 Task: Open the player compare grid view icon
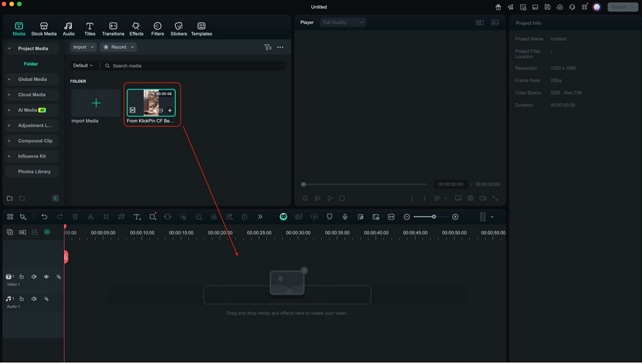pos(480,23)
